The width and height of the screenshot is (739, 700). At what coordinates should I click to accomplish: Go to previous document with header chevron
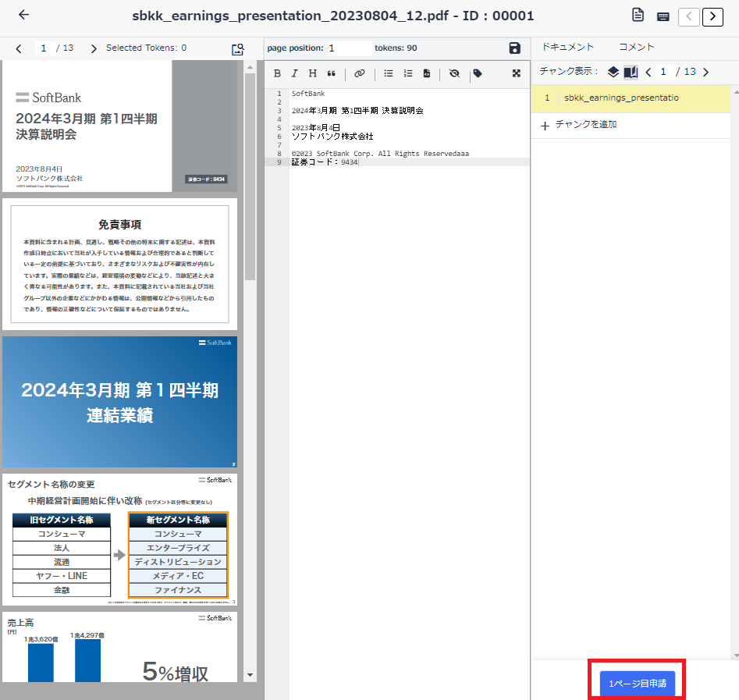(688, 17)
